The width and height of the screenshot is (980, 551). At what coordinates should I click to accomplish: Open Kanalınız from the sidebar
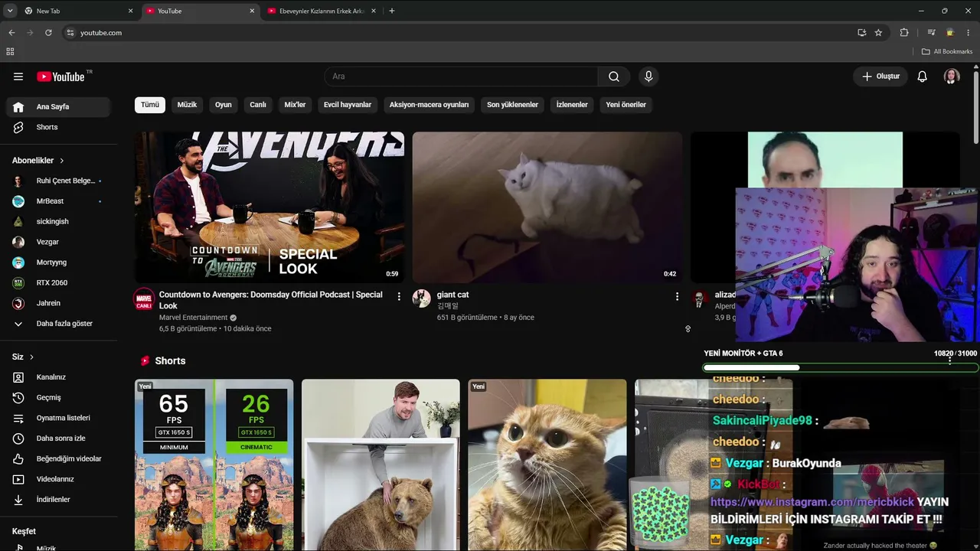pyautogui.click(x=58, y=377)
